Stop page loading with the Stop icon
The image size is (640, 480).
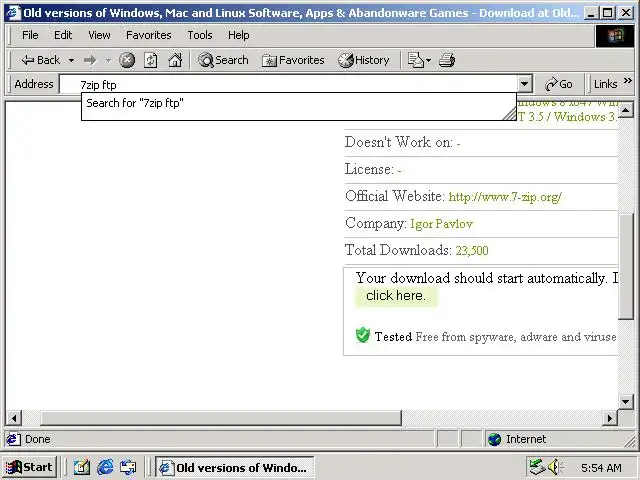coord(127,60)
